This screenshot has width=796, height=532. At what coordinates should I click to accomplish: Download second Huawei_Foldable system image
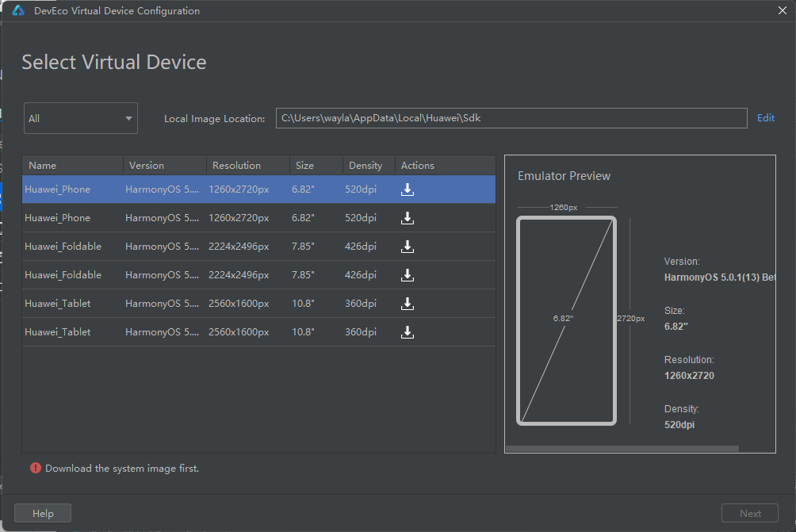[408, 275]
